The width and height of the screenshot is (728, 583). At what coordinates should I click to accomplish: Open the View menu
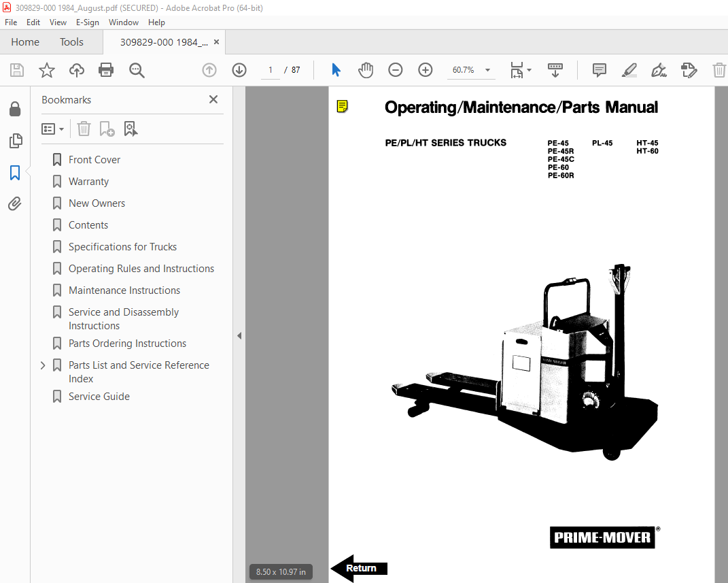point(58,22)
